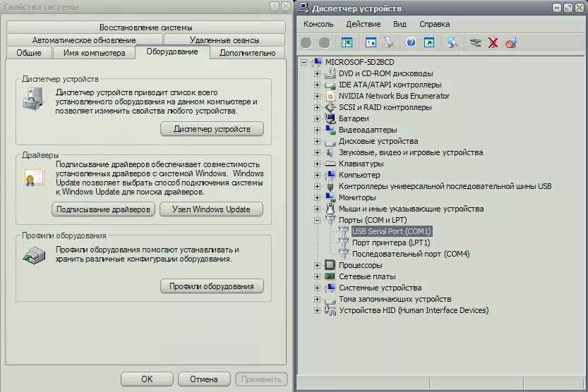
Task: Click the port icon beside Порт принтера (LPT1)
Action: pos(344,243)
